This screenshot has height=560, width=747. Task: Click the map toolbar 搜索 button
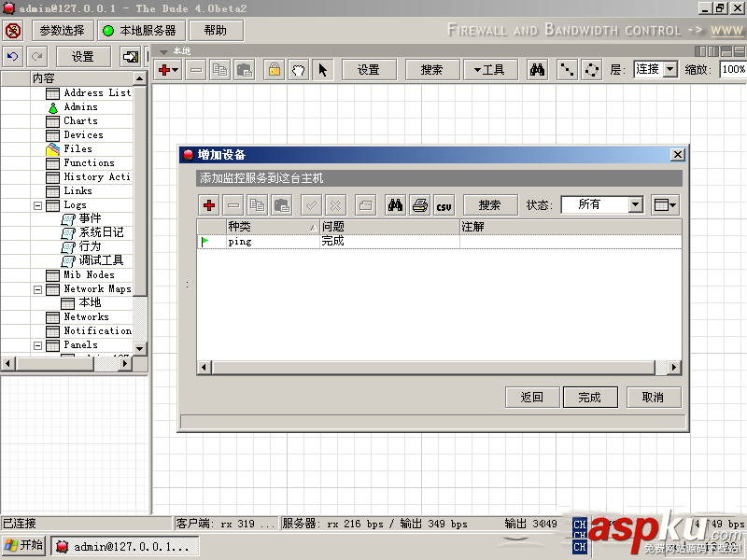click(x=432, y=70)
